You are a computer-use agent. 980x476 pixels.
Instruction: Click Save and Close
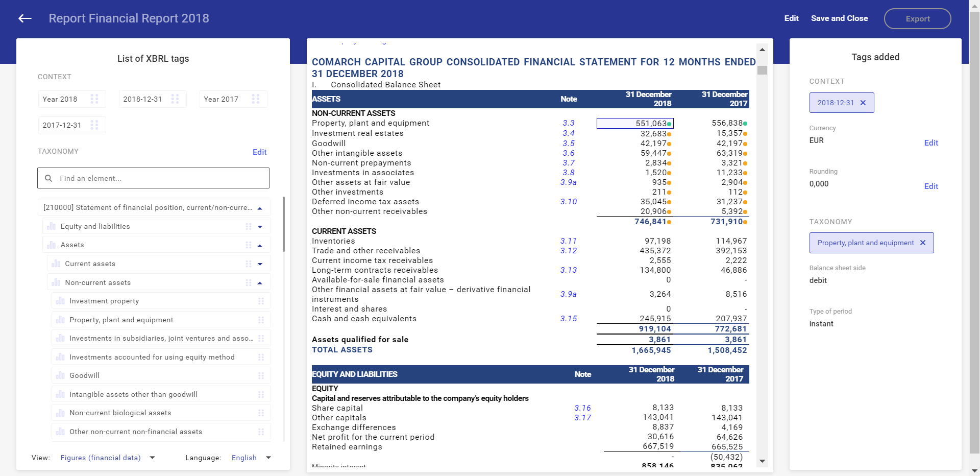click(x=839, y=18)
